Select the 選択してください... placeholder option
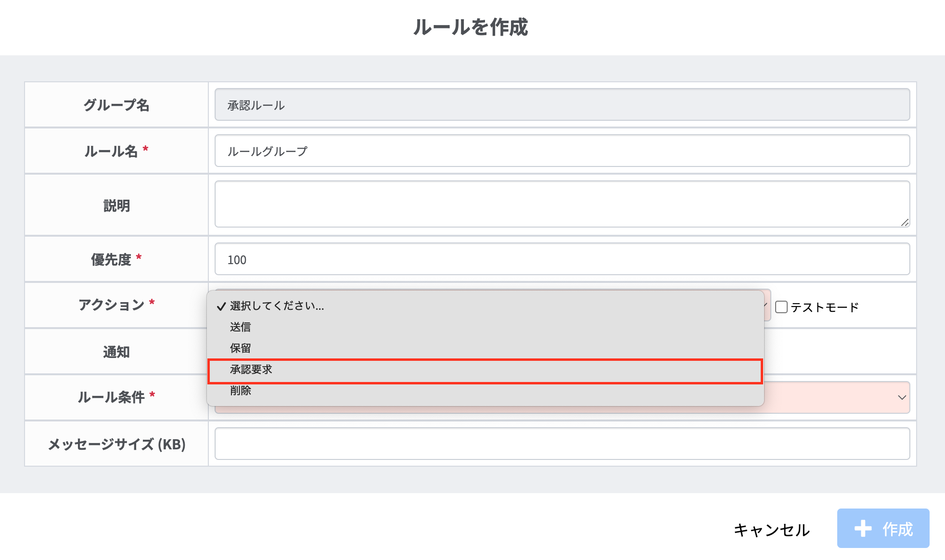The height and width of the screenshot is (560, 945). coord(485,306)
